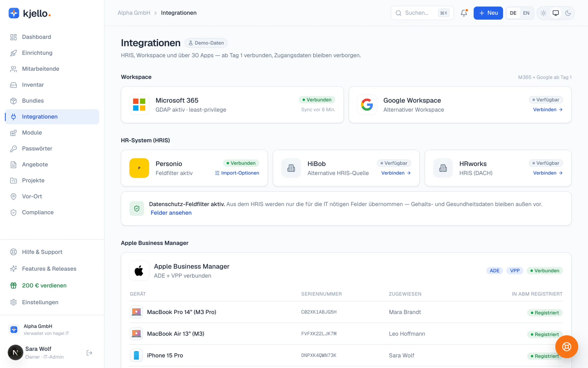Click Verbinden on the HiBob card
Screen dimensions: 588x368
396,173
